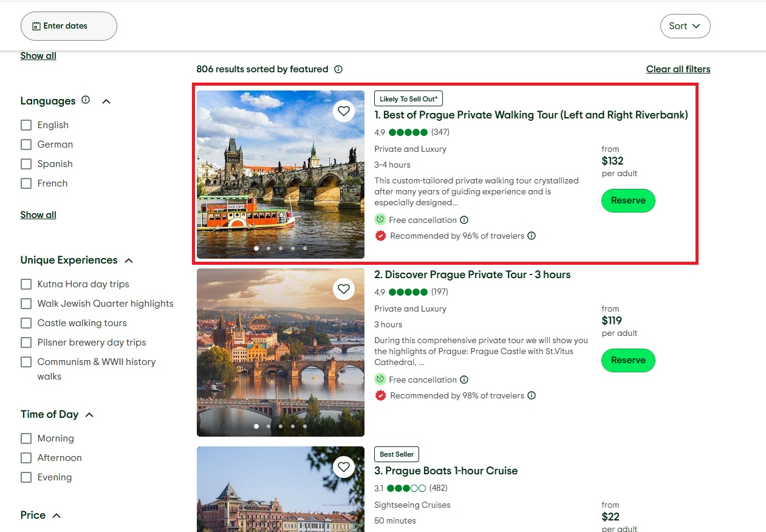Screen dimensions: 766x532
Task: Collapse the Unique Experiences section
Action: pyautogui.click(x=129, y=261)
